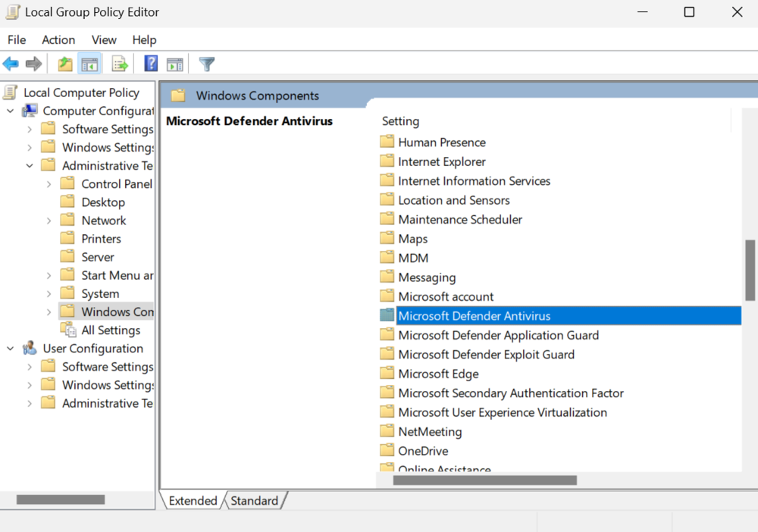Expand the Control Panel tree node

[49, 184]
